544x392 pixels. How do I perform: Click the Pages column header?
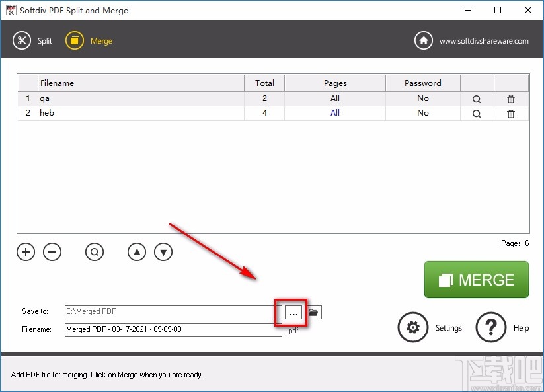[x=335, y=83]
